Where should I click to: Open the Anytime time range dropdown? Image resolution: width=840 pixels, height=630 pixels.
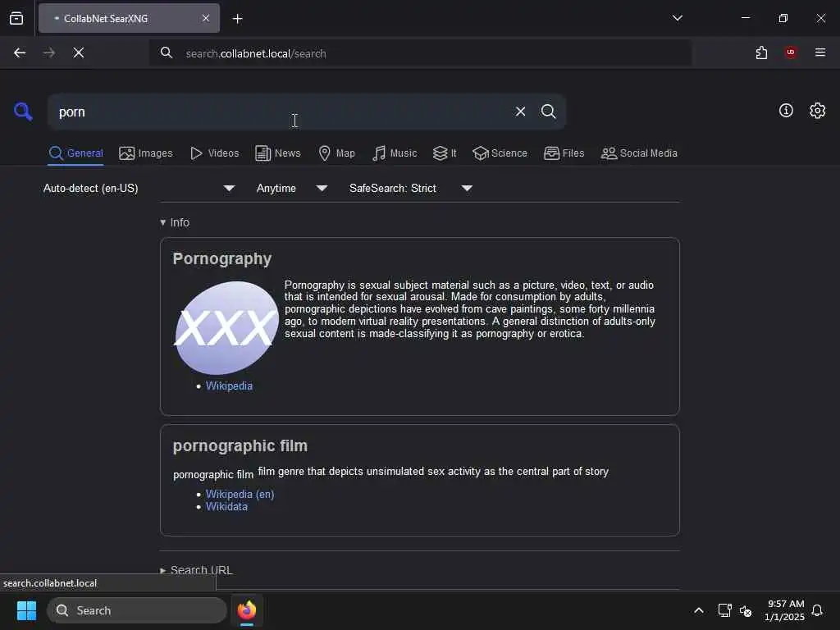[292, 188]
